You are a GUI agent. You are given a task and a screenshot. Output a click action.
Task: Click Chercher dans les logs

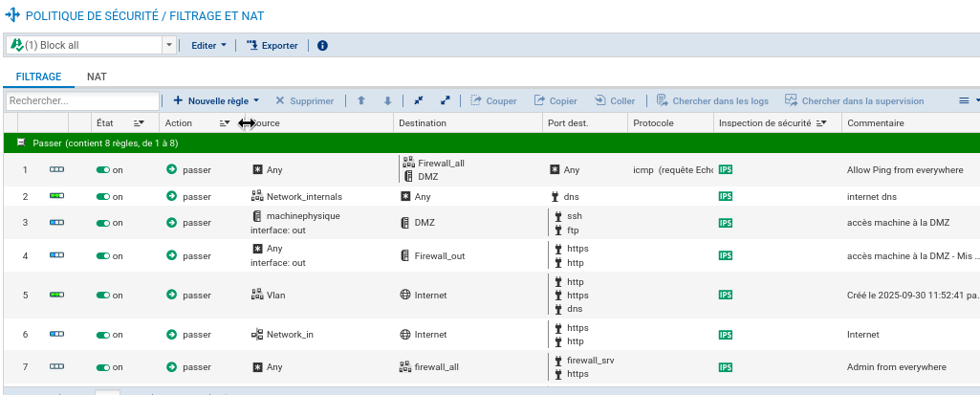click(712, 100)
